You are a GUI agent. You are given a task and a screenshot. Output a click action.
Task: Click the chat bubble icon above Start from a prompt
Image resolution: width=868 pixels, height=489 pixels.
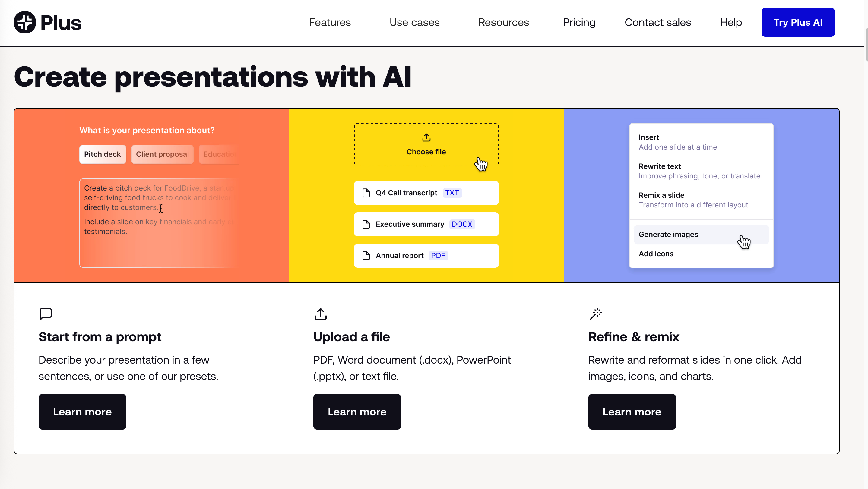coord(46,314)
